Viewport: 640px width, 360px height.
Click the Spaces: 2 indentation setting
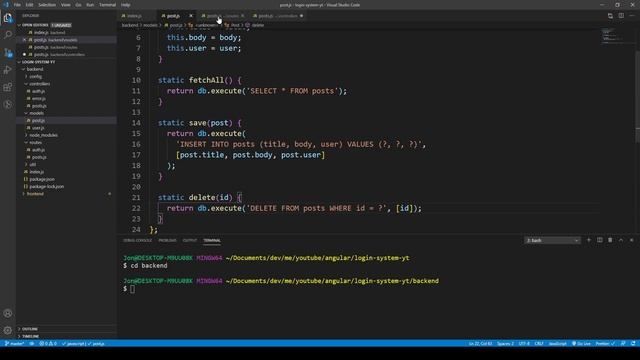pos(505,344)
